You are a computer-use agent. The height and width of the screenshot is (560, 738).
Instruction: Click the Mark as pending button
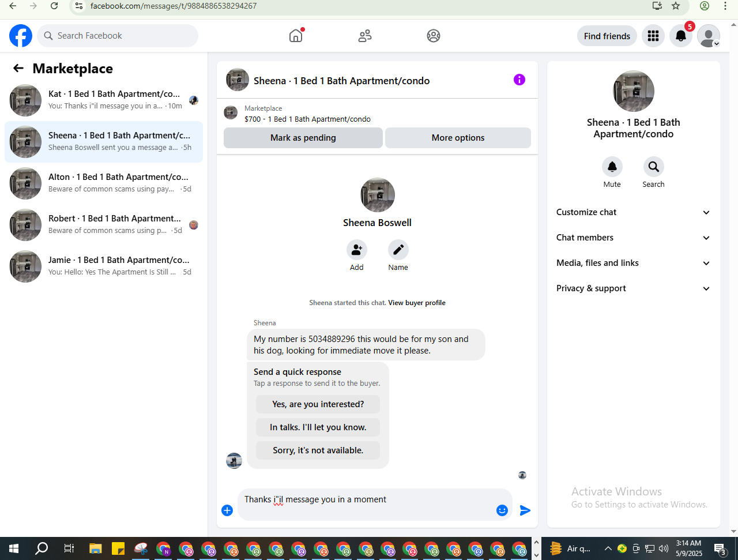click(x=303, y=138)
